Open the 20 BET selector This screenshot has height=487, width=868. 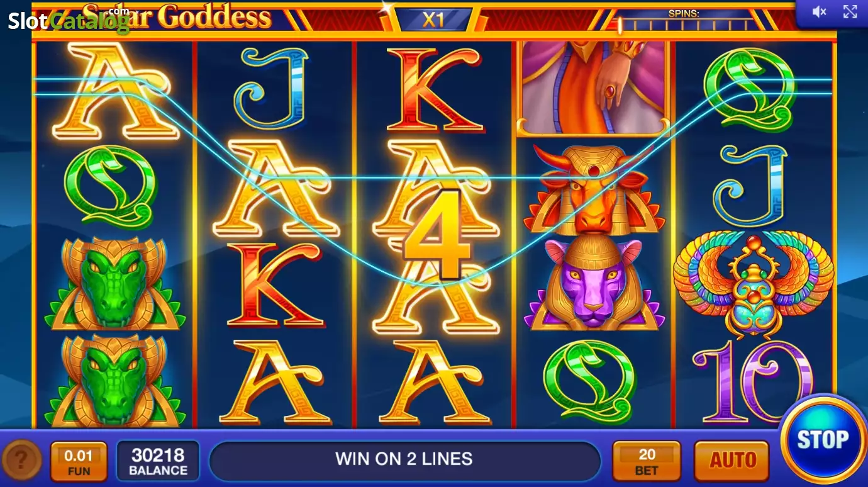(x=647, y=461)
